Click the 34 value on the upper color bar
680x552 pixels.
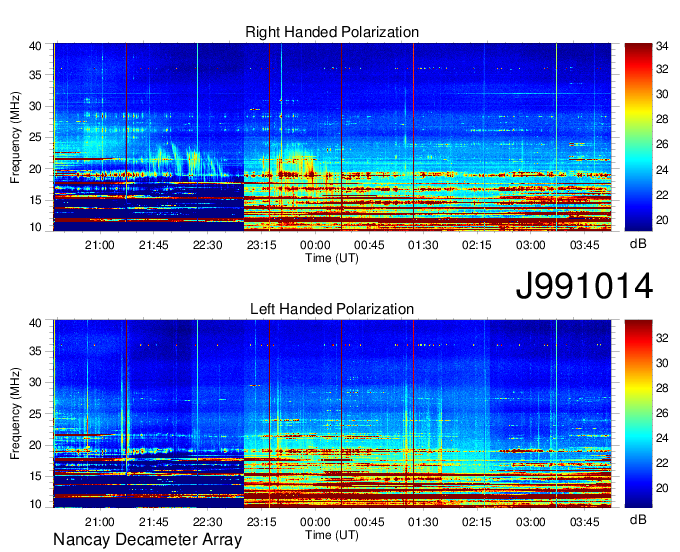(662, 46)
